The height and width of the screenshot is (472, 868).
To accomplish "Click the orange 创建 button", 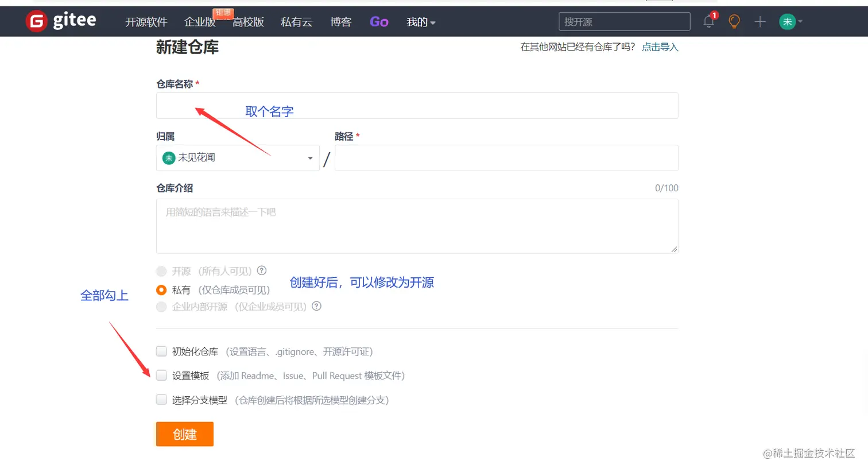I will pos(185,434).
